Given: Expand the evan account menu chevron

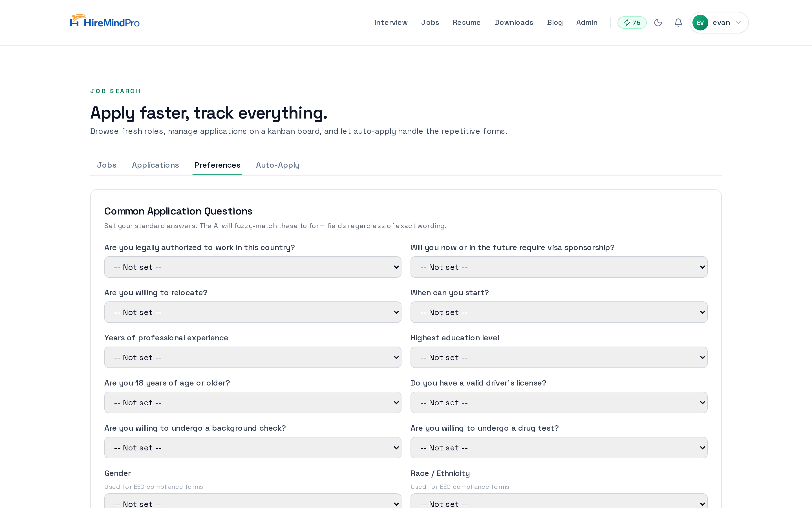Looking at the screenshot, I should pos(738,23).
